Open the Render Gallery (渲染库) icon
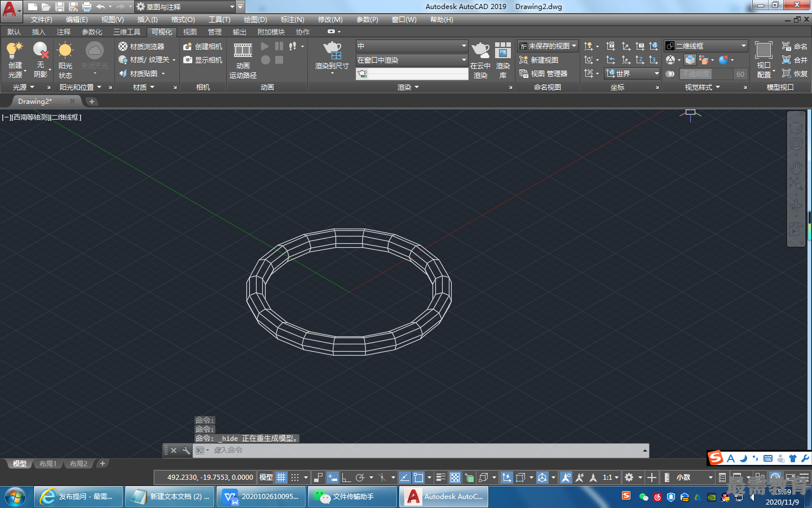Viewport: 812px width, 508px height. pyautogui.click(x=502, y=50)
